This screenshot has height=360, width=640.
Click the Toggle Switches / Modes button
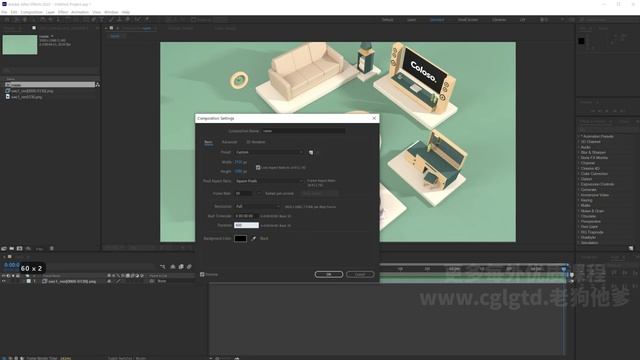pos(127,358)
